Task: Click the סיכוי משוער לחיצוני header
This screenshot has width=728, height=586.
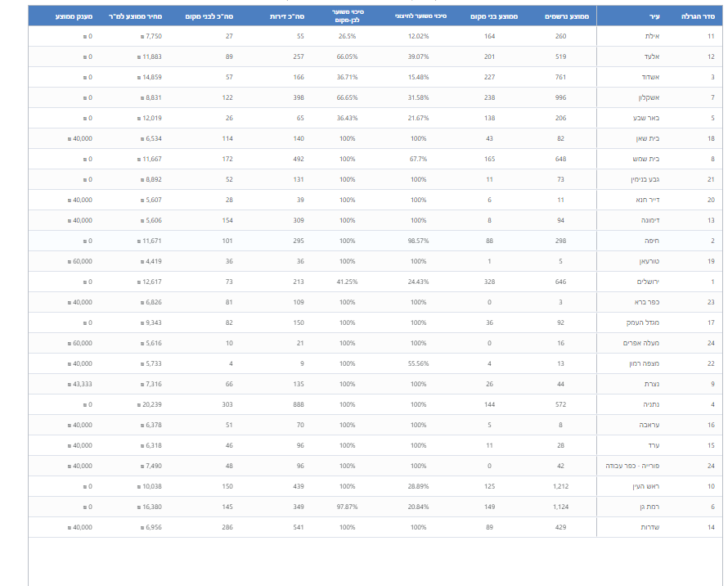Action: 420,16
